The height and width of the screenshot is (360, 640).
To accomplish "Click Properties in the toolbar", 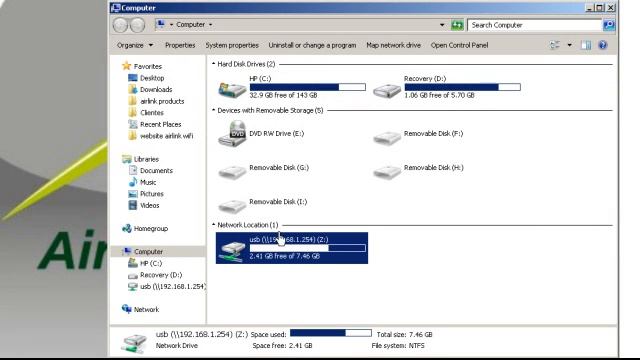I will 180,45.
